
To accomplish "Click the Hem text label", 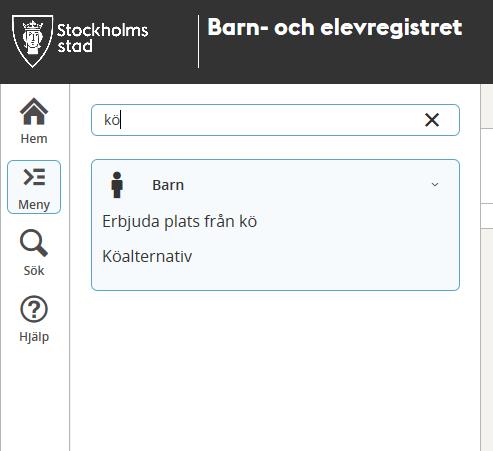I will (x=34, y=139).
